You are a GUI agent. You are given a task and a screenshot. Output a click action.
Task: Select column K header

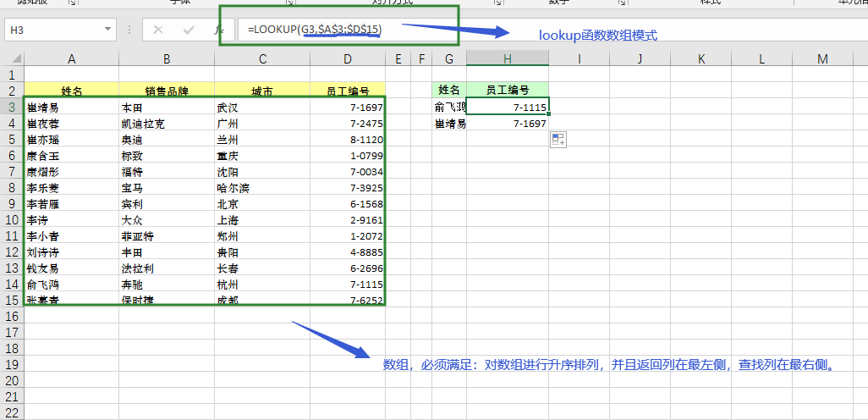point(700,58)
